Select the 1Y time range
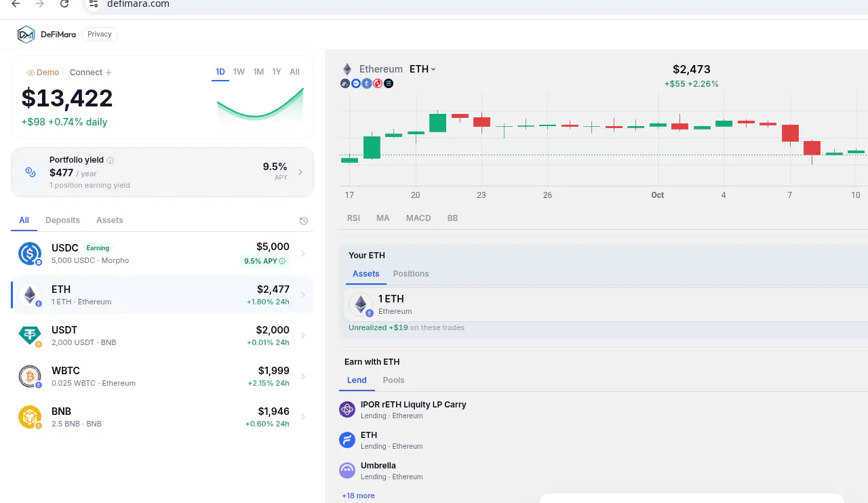The height and width of the screenshot is (503, 868). coord(277,72)
